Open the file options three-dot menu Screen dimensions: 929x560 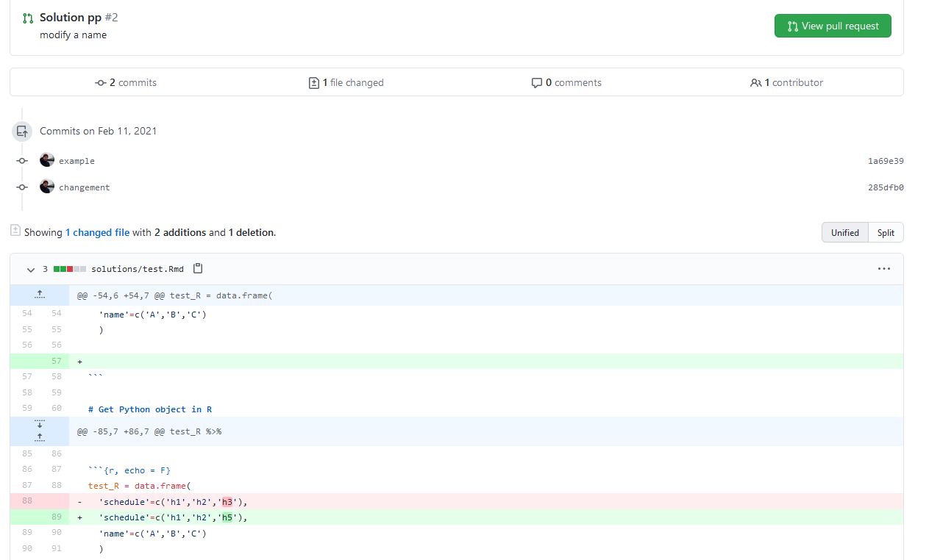click(x=883, y=269)
